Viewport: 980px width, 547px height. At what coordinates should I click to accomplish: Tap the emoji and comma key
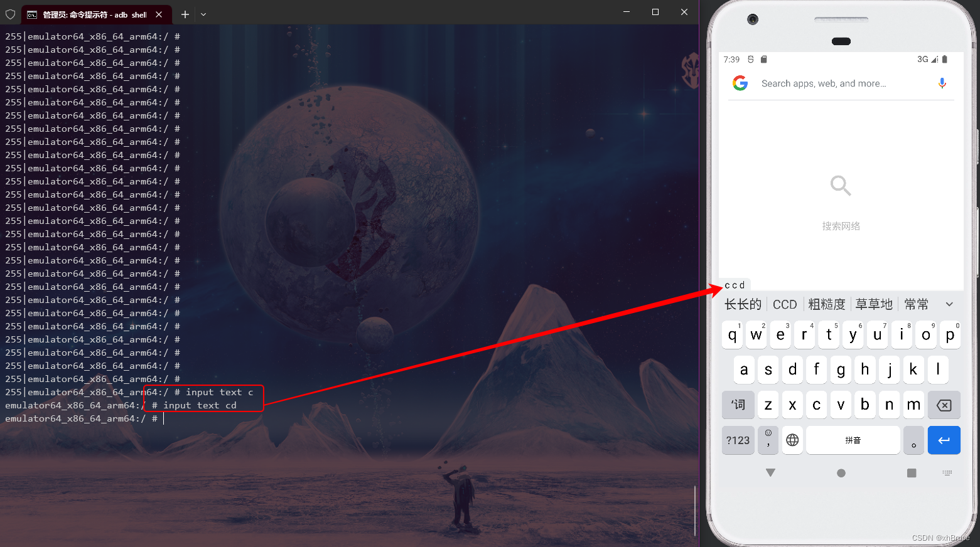coord(768,440)
